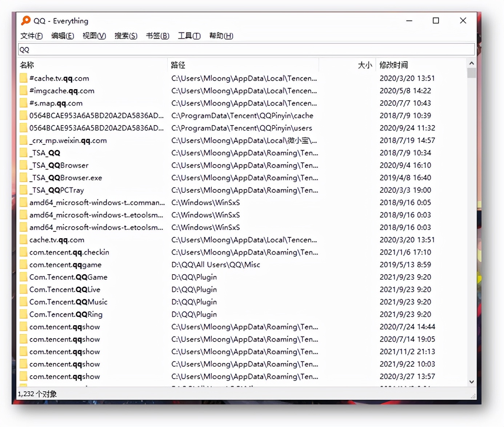Viewport: 504px width, 427px height.
Task: Click folder icon in QQPinyin\cache row
Action: coord(23,115)
